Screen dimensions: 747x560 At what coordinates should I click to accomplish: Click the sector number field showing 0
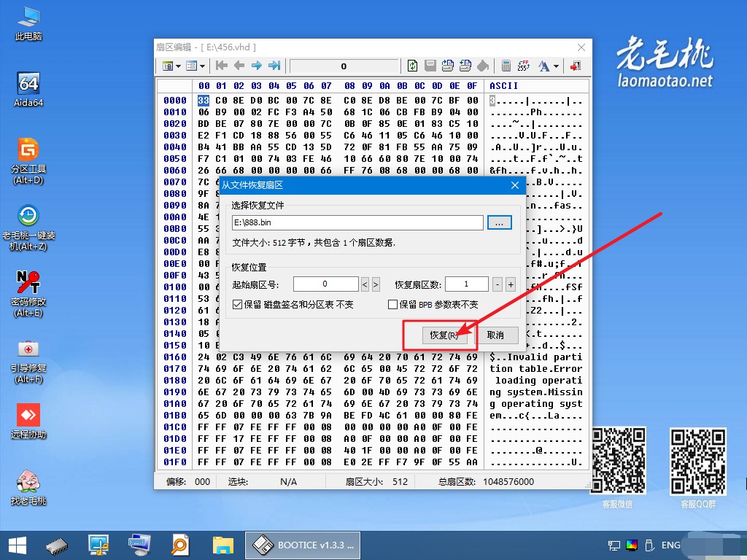(344, 66)
